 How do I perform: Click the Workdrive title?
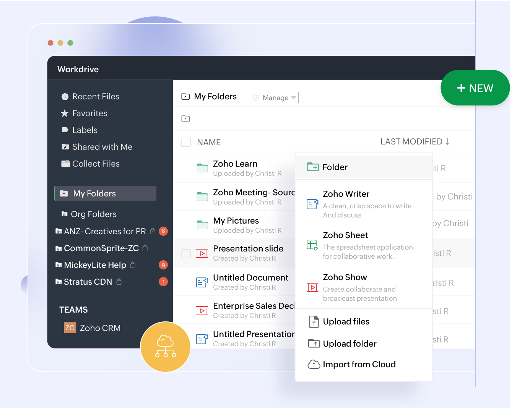(x=78, y=69)
